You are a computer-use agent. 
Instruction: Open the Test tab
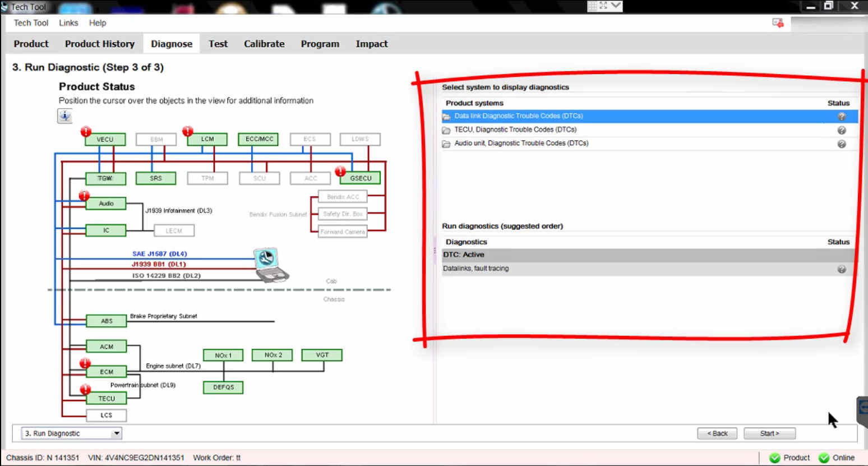[x=218, y=44]
